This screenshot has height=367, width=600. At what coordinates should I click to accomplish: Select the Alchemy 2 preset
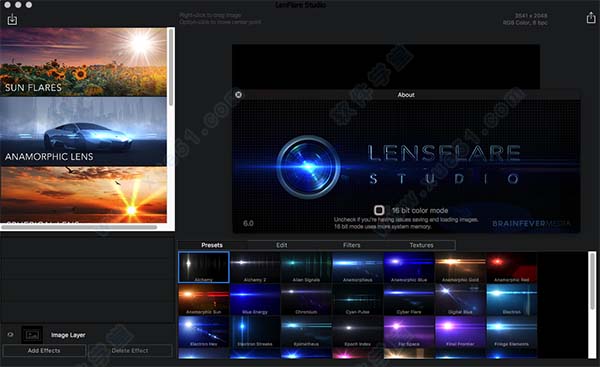click(255, 267)
